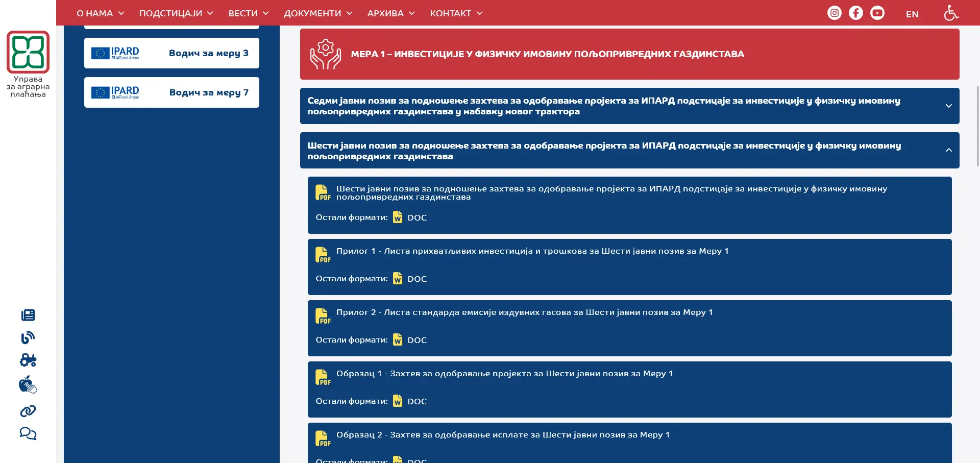The width and height of the screenshot is (980, 463).
Task: Click the chain link icon in sidebar
Action: (x=28, y=411)
